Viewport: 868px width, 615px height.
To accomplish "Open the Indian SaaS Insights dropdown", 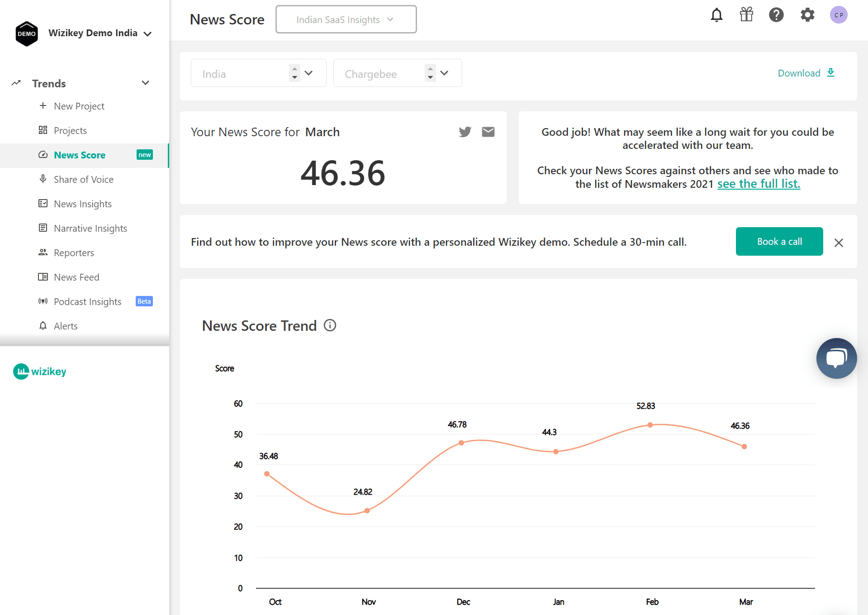I will click(x=346, y=19).
